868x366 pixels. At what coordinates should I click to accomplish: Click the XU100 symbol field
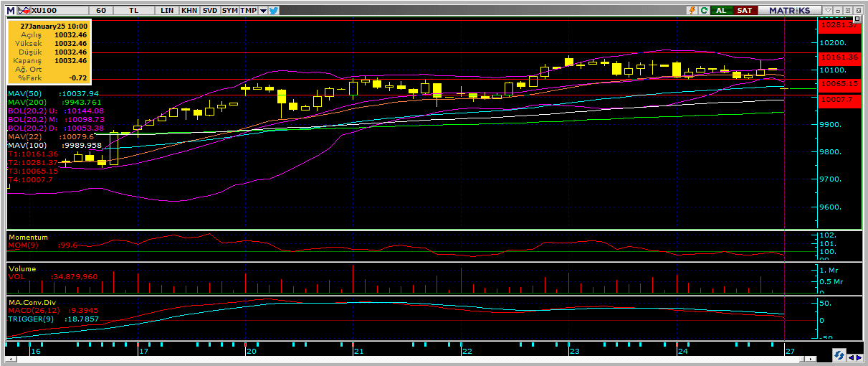point(44,11)
